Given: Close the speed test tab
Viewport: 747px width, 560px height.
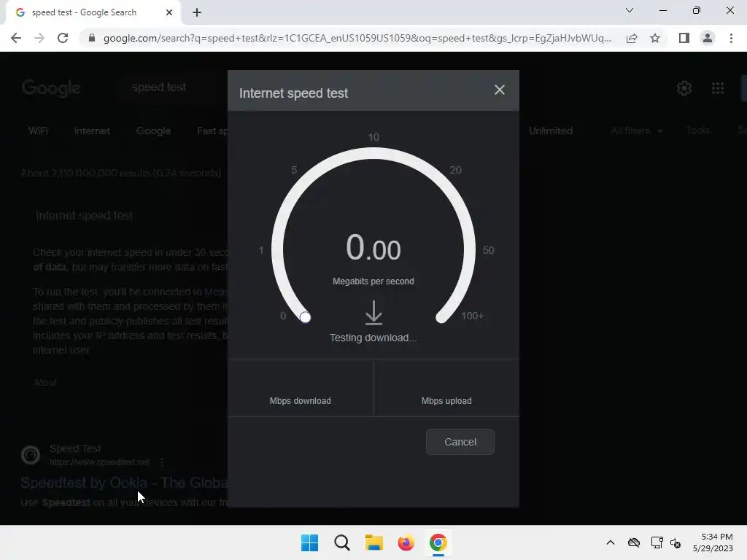Looking at the screenshot, I should [x=169, y=12].
